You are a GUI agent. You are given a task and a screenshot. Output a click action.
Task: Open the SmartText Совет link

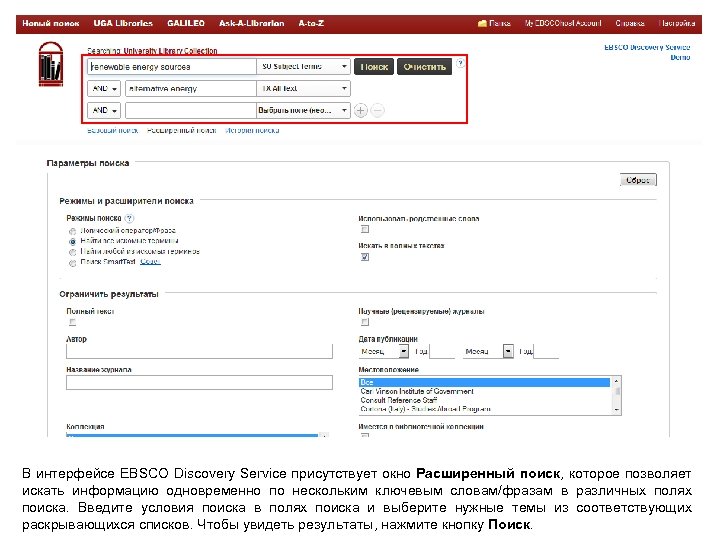pyautogui.click(x=150, y=262)
